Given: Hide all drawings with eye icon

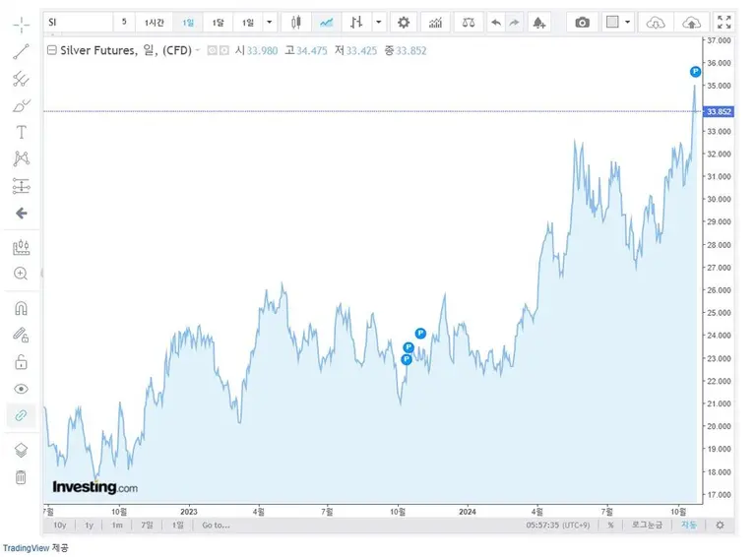Looking at the screenshot, I should [x=21, y=389].
